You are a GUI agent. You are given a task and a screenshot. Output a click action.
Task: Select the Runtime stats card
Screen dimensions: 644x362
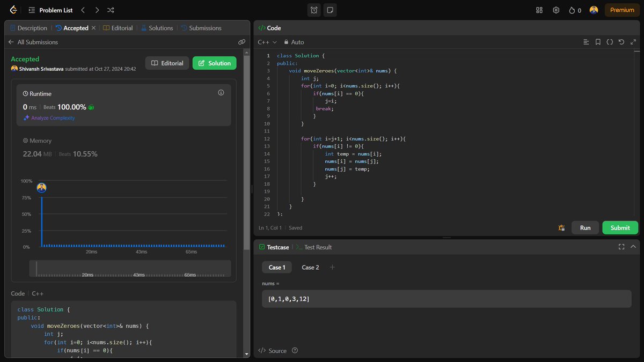(123, 105)
